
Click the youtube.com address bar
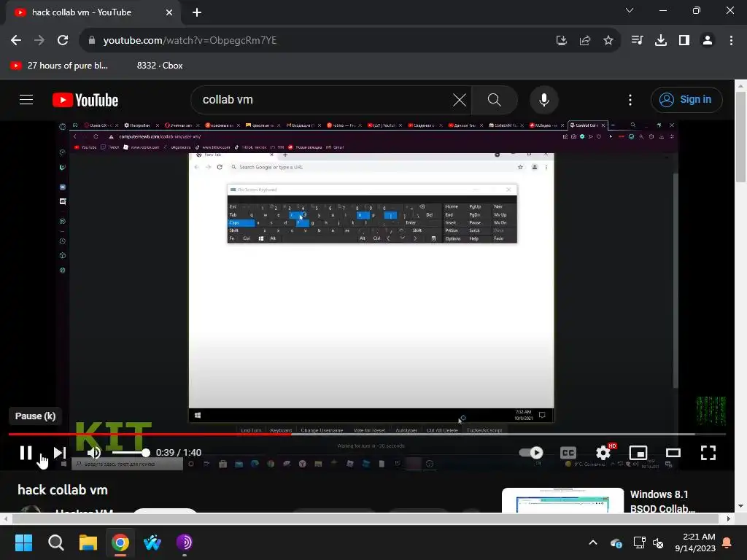point(314,41)
